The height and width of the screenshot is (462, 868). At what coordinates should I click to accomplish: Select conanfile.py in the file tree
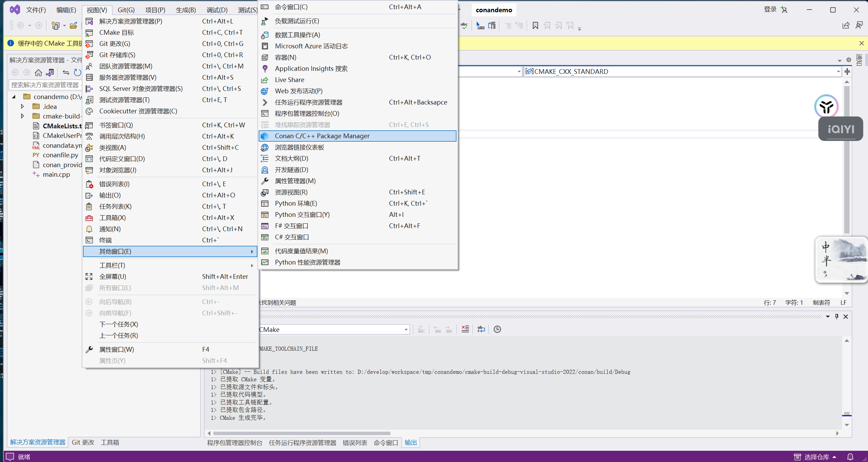click(x=61, y=155)
